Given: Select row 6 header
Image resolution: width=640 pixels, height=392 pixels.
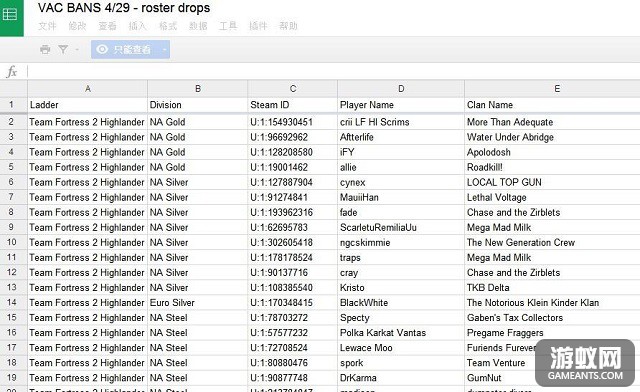Looking at the screenshot, I should 11,182.
